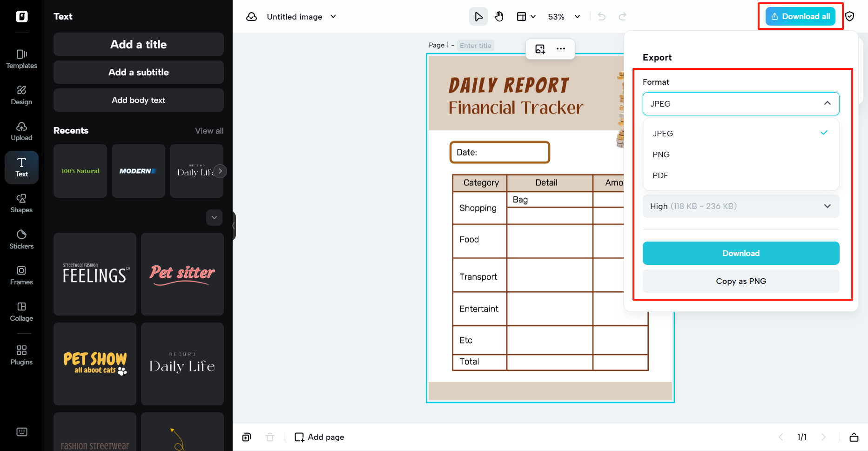Select PDF as the export format

click(x=660, y=175)
